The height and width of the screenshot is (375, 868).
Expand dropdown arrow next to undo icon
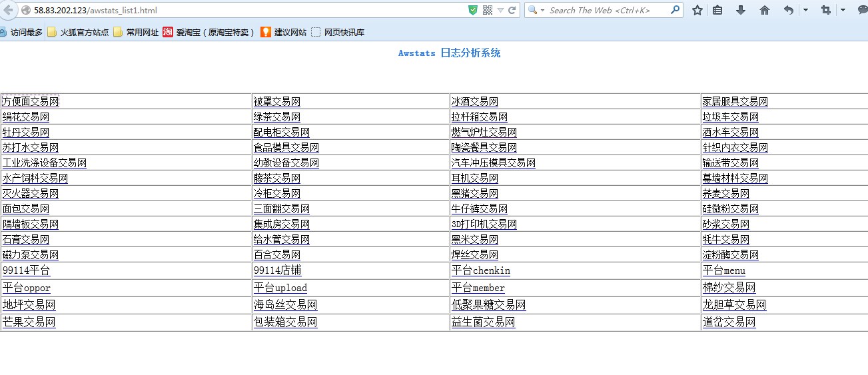pyautogui.click(x=805, y=10)
